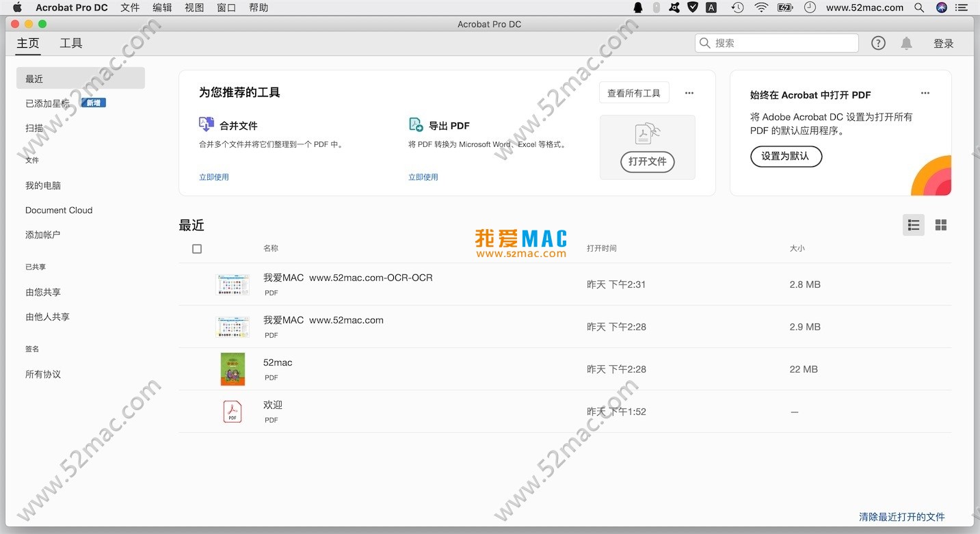Click file name 我爱MAC www.52mac.com-OCR-OCR
Viewport: 980px width, 534px height.
(348, 278)
